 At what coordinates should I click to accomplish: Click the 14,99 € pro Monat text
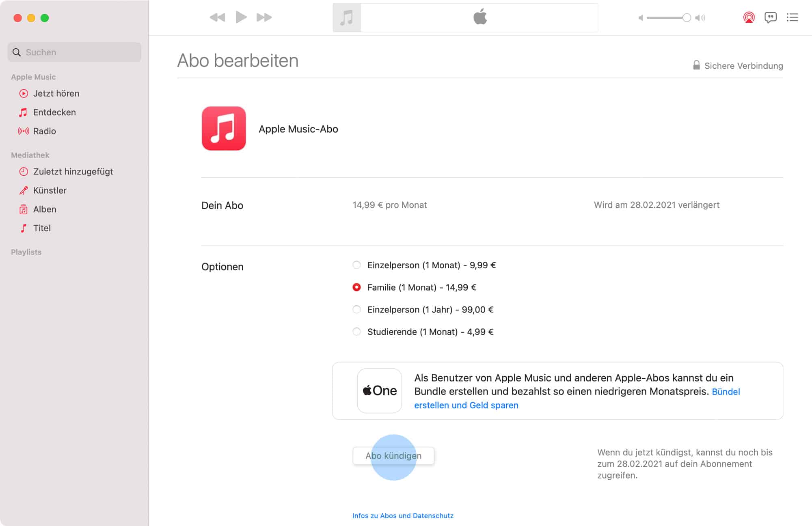tap(390, 205)
